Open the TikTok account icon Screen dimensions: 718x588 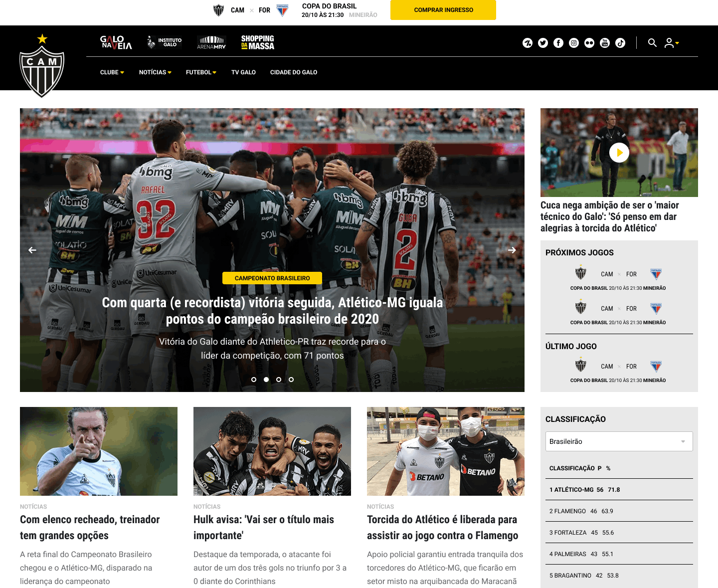pyautogui.click(x=620, y=43)
